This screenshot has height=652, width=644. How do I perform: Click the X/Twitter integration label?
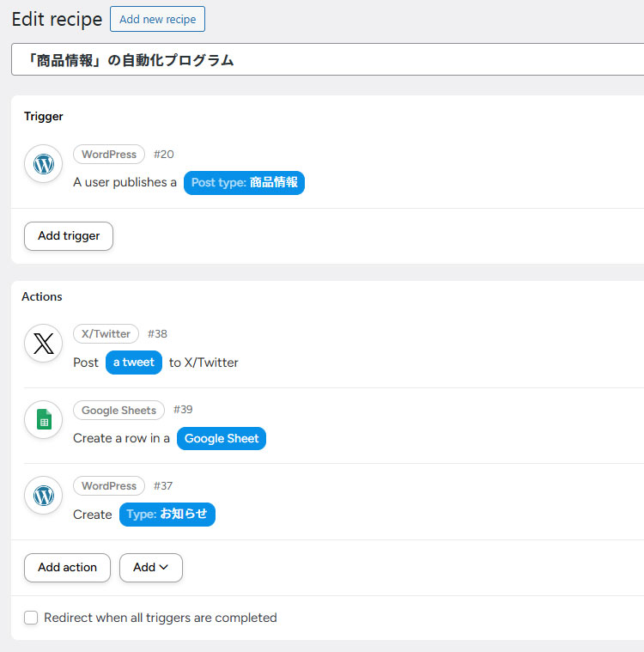pos(106,334)
